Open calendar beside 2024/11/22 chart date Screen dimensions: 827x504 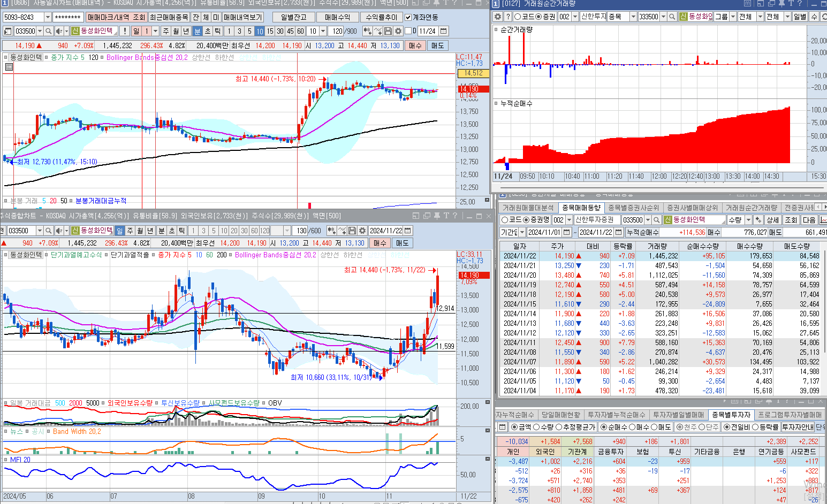(x=408, y=231)
